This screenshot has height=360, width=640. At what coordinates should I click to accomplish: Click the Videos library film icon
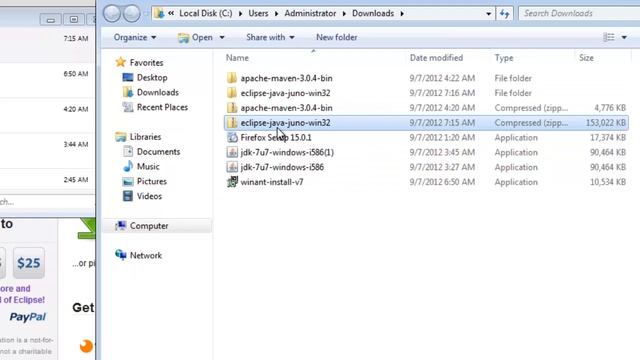(128, 196)
